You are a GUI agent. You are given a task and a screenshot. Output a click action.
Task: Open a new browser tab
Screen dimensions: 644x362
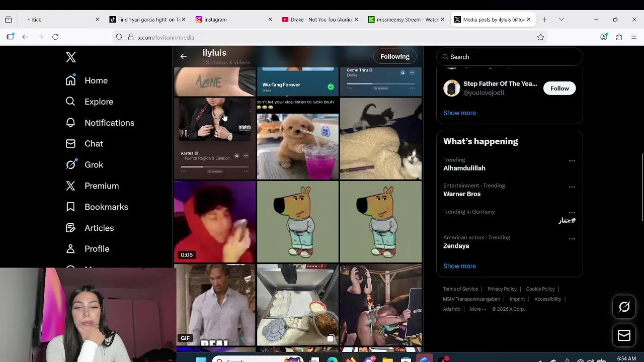click(544, 20)
